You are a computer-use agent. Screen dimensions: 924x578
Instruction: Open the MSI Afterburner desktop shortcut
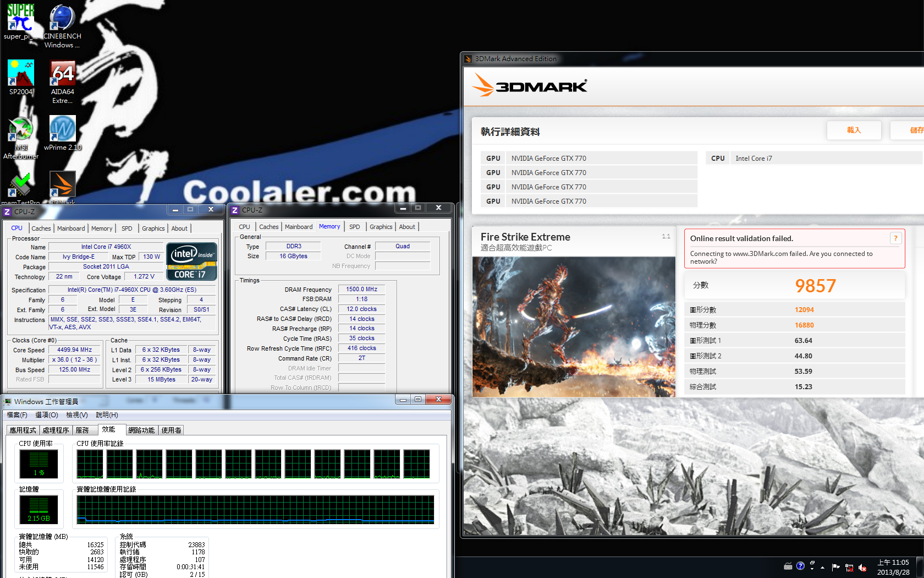[x=21, y=137]
